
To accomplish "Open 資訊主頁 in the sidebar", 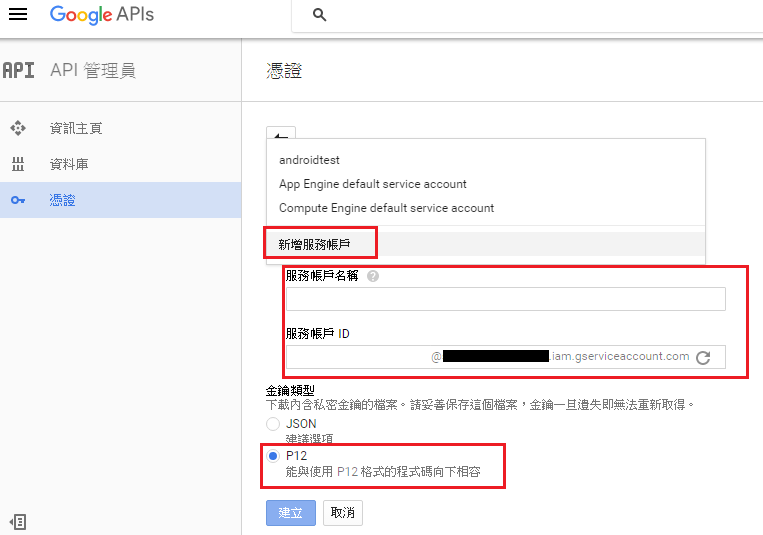I will tap(121, 128).
